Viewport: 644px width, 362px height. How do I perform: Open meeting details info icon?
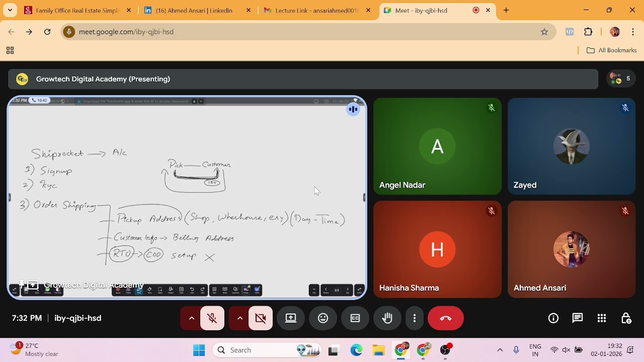[553, 318]
